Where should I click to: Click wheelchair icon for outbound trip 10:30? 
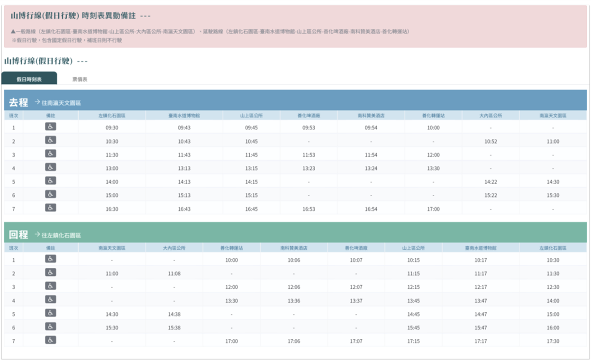(x=51, y=140)
